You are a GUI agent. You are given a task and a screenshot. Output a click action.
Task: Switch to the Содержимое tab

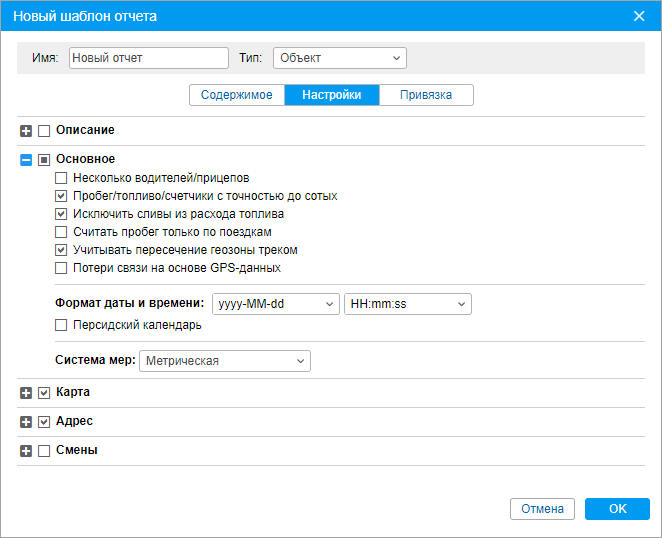click(x=237, y=95)
